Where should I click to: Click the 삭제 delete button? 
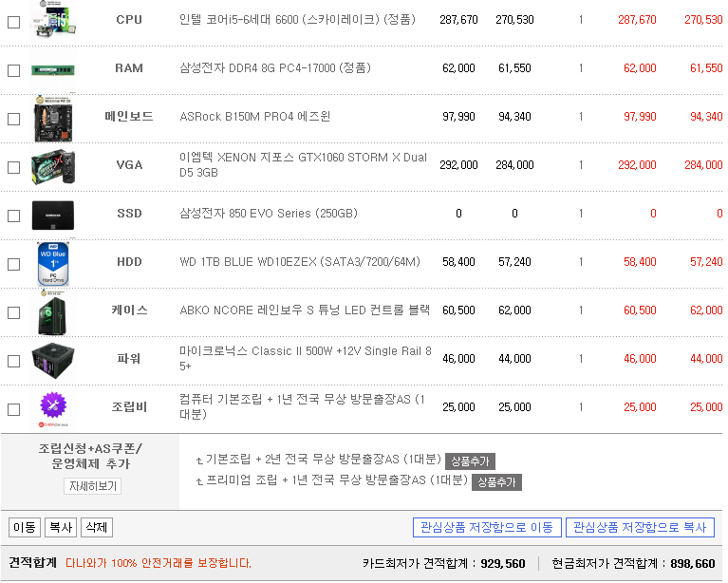point(96,527)
